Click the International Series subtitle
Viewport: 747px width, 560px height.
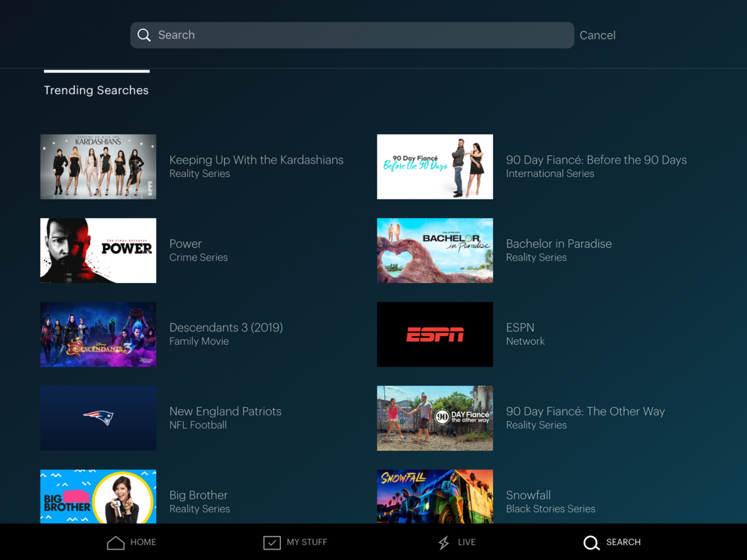551,173
